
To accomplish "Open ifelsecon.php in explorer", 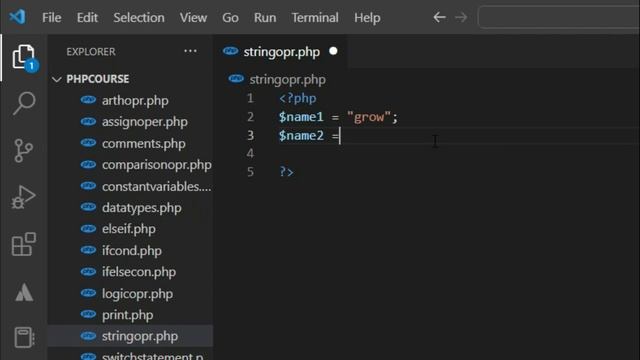I will pyautogui.click(x=131, y=272).
